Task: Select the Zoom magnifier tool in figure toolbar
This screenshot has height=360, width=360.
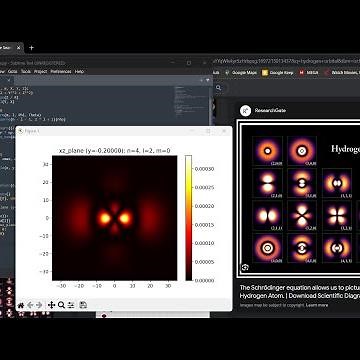Action: click(61, 305)
